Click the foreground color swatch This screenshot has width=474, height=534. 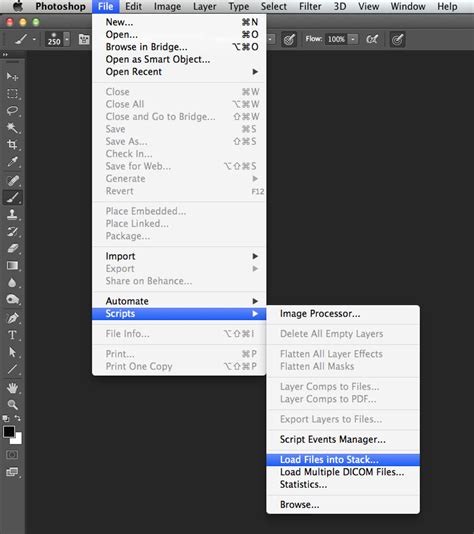click(9, 431)
